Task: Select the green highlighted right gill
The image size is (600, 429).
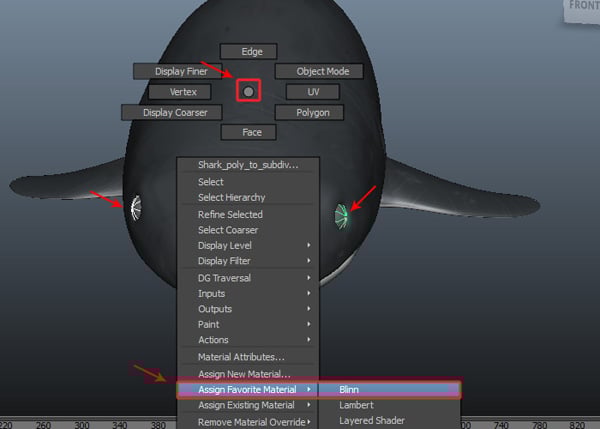Action: pyautogui.click(x=342, y=216)
